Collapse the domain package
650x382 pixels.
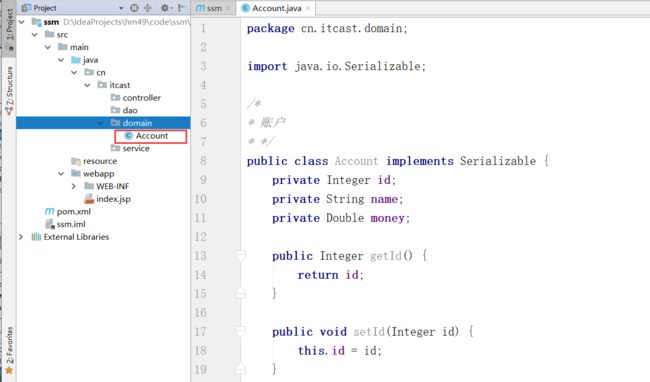coord(100,123)
